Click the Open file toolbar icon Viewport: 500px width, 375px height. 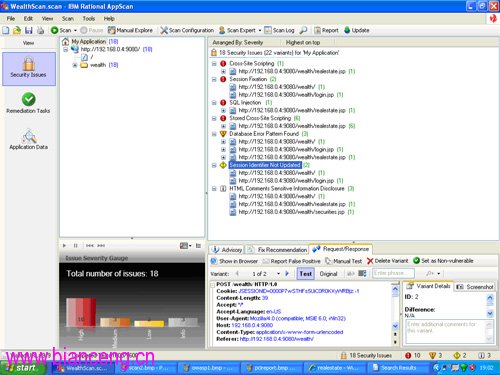click(17, 30)
